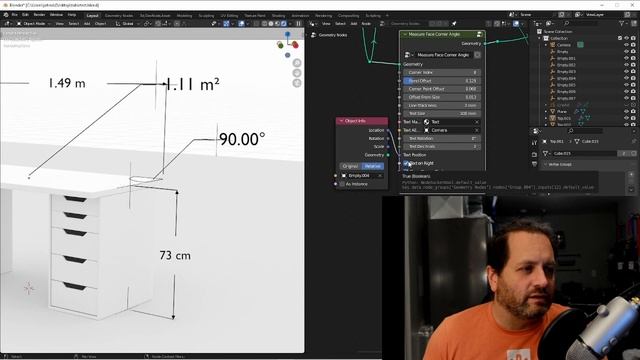Switch to the Layout workspace tab
This screenshot has height=360, width=640.
pyautogui.click(x=92, y=16)
